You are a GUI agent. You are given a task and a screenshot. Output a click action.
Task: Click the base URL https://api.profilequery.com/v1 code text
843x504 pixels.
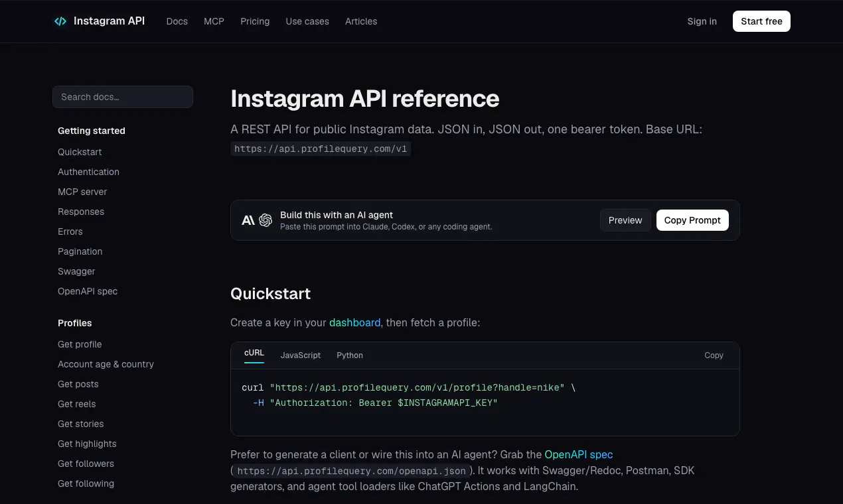(321, 149)
